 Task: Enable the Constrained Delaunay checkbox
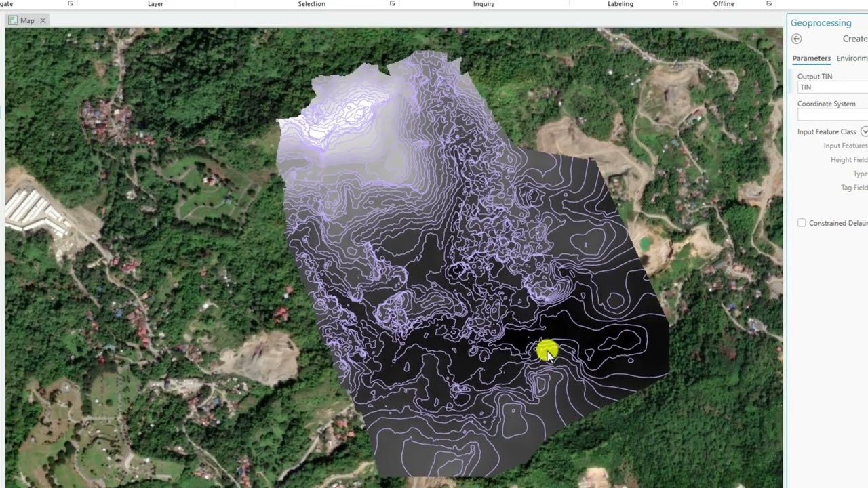pyautogui.click(x=802, y=223)
